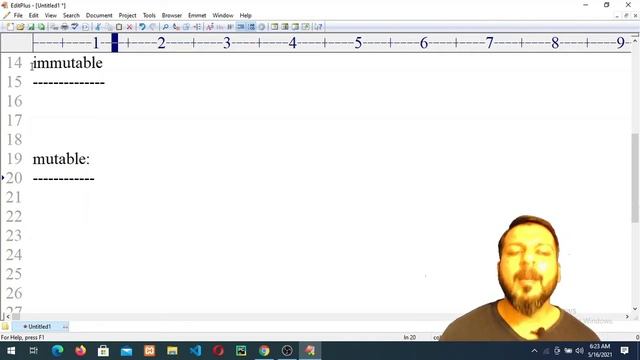Viewport: 640px width, 360px height.
Task: Click the vertical scrollbar thumb
Action: click(635, 178)
